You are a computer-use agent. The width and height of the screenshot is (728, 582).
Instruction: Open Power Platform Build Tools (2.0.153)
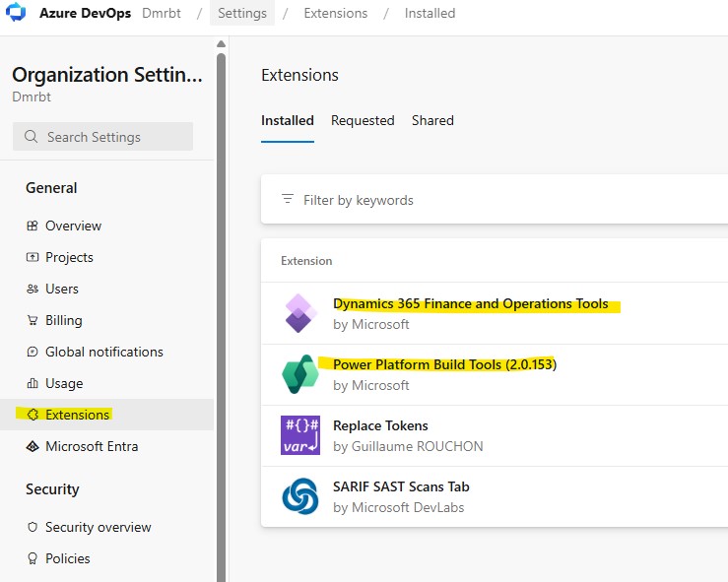pyautogui.click(x=445, y=364)
